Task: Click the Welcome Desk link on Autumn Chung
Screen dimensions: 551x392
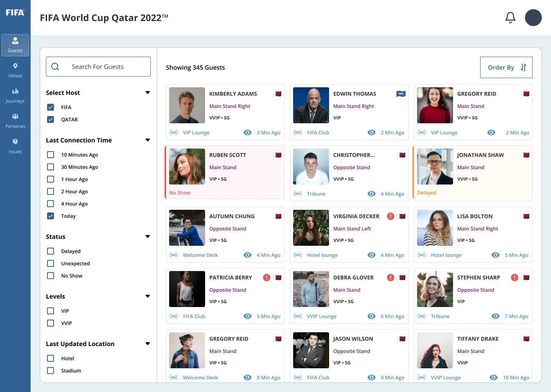Action: click(x=201, y=255)
